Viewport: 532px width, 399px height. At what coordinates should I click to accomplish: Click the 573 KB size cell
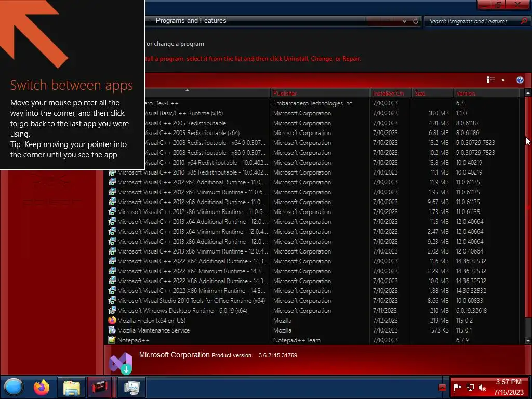(440, 330)
